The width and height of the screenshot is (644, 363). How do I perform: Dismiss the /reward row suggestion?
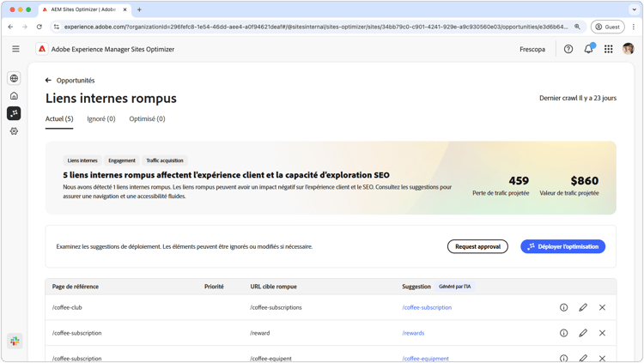coord(602,333)
